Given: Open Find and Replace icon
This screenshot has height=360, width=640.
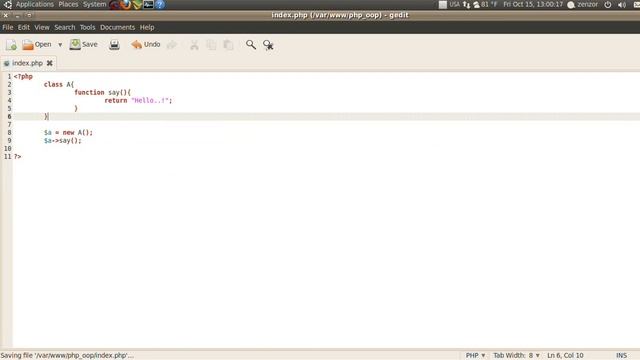Looking at the screenshot, I should pos(268,44).
